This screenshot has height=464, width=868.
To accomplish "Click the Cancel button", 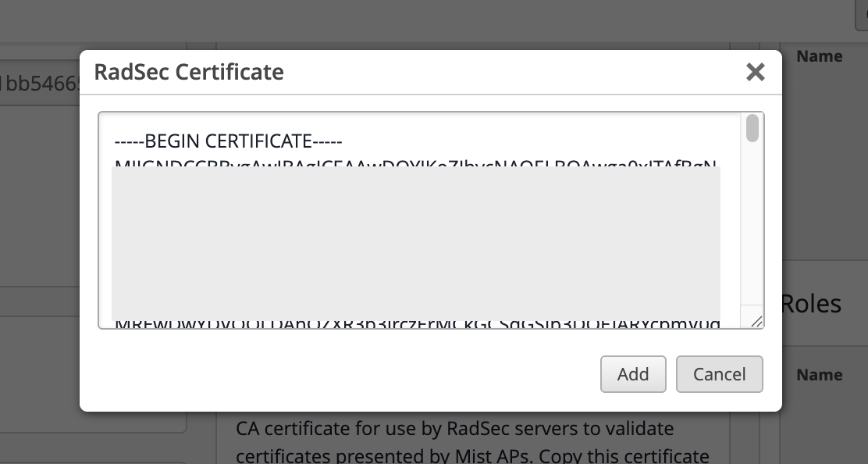I will pyautogui.click(x=719, y=374).
